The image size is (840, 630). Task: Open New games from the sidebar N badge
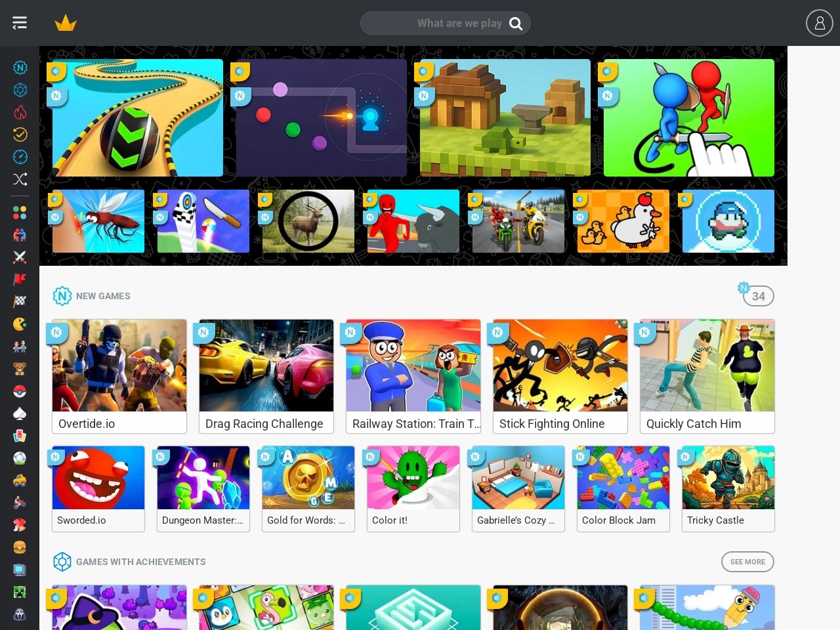pyautogui.click(x=20, y=68)
